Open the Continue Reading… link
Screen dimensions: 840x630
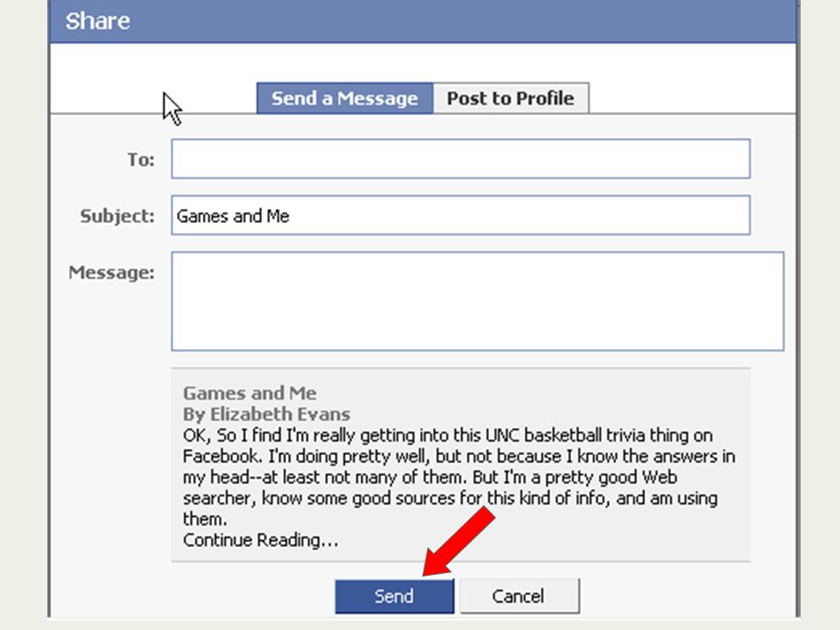click(261, 540)
